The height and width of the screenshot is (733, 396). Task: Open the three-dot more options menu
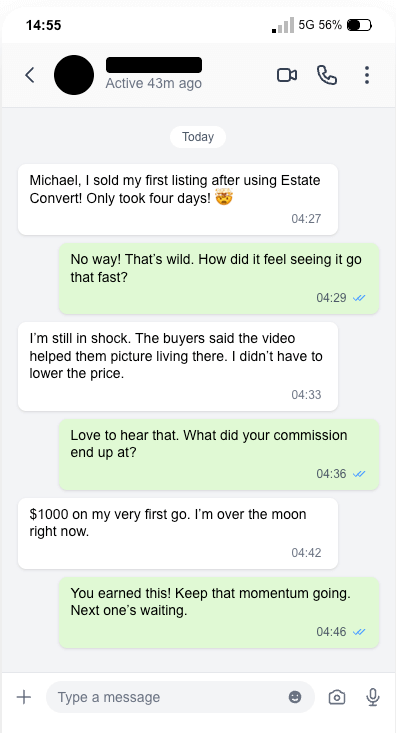(x=367, y=75)
